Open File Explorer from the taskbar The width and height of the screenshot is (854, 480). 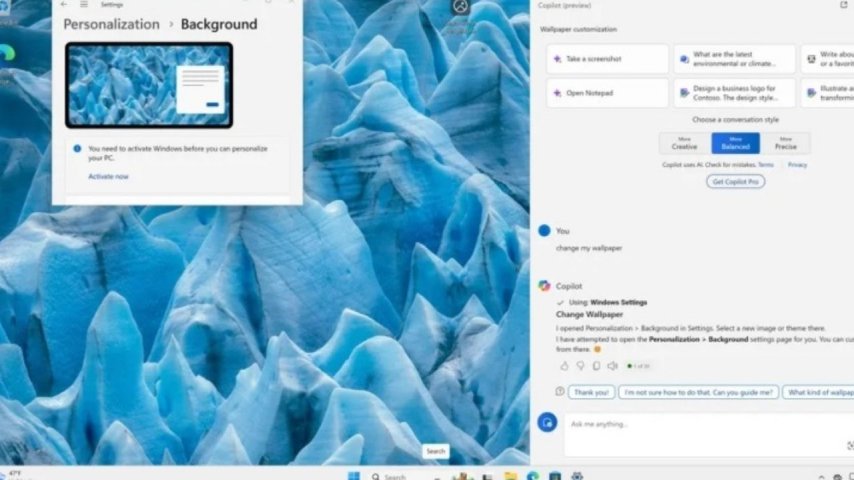pos(510,476)
